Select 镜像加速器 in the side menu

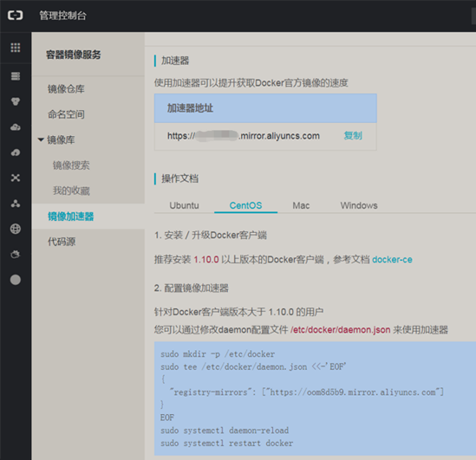pyautogui.click(x=71, y=217)
